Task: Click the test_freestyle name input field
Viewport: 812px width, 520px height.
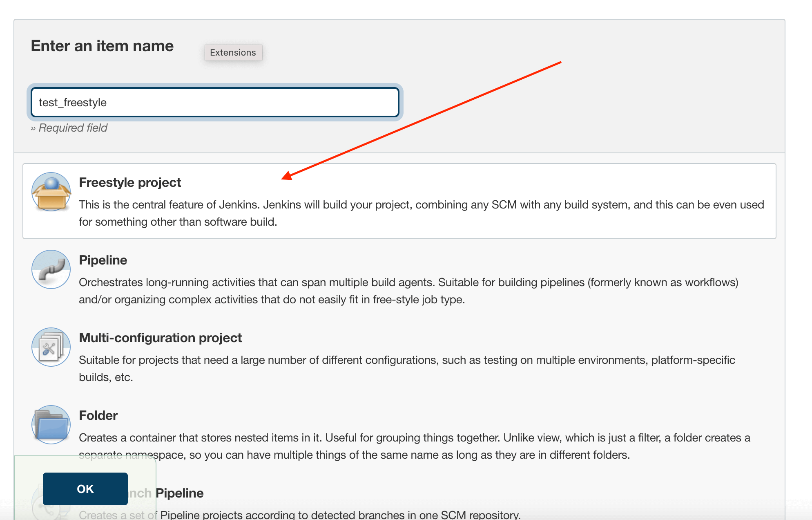Action: 215,102
